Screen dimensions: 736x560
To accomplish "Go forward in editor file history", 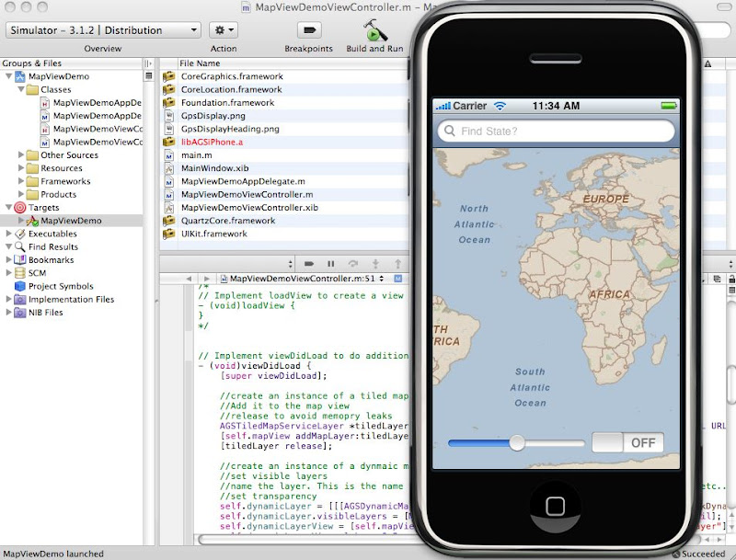I will [206, 279].
